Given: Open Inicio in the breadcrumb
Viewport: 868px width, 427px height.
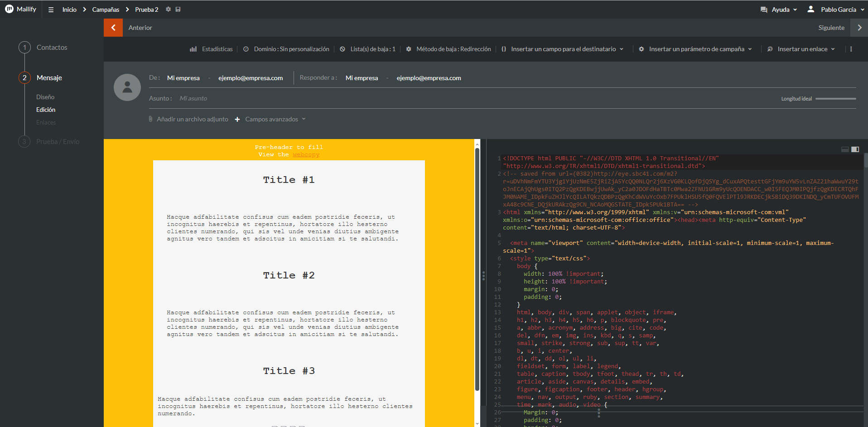Looking at the screenshot, I should (x=69, y=10).
